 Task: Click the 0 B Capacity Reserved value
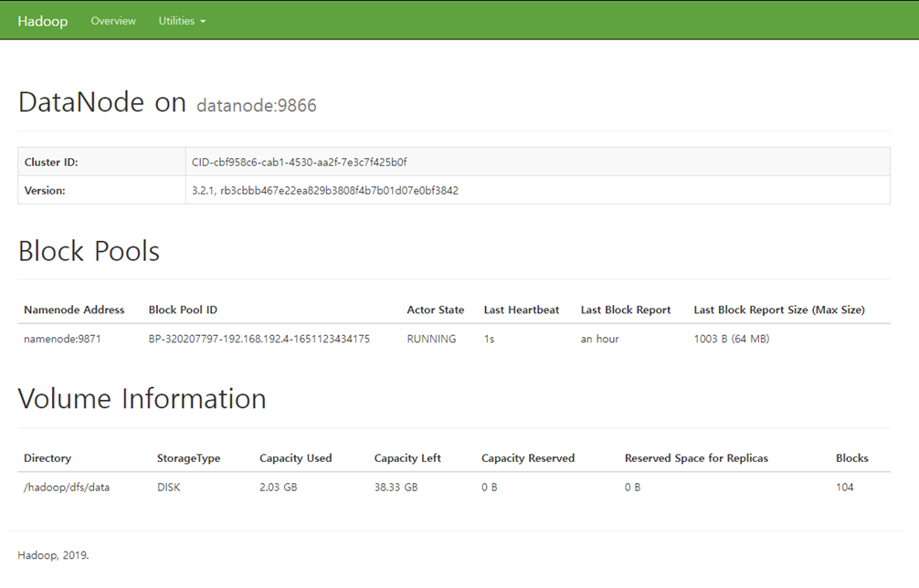pyautogui.click(x=490, y=488)
